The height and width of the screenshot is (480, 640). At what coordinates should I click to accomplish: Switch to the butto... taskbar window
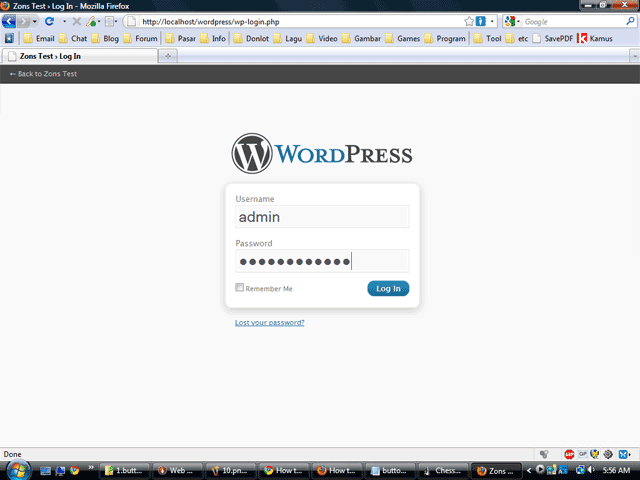[x=391, y=471]
